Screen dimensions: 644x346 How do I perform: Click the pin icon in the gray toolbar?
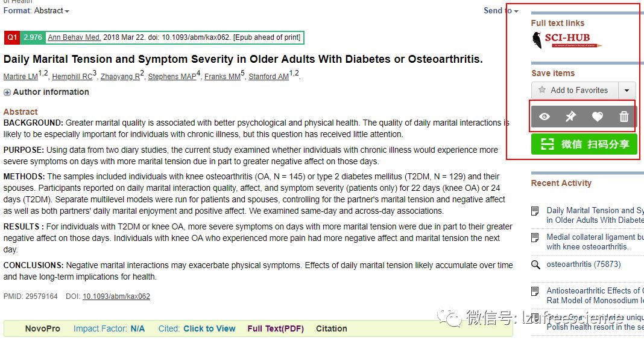(x=570, y=117)
